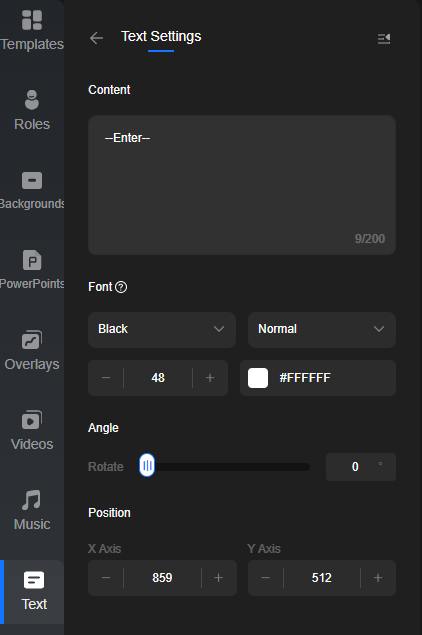Viewport: 422px width, 635px height.
Task: Click the Rotate slider handle
Action: (147, 465)
